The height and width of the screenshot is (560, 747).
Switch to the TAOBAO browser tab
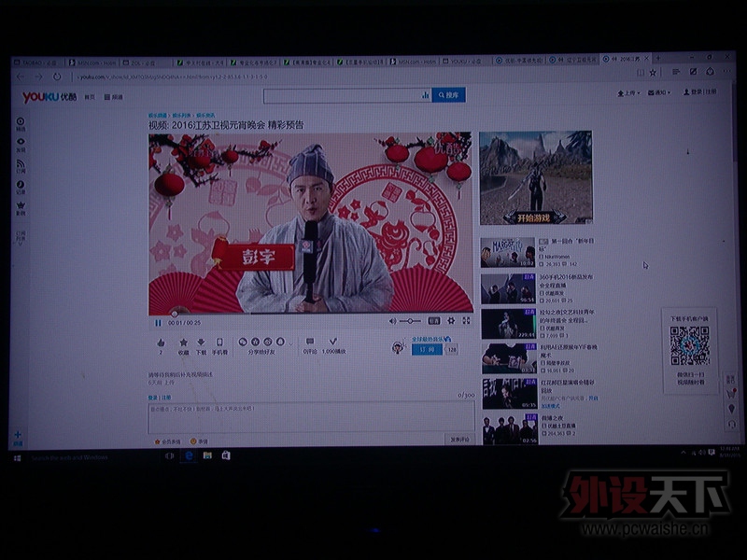tap(36, 63)
